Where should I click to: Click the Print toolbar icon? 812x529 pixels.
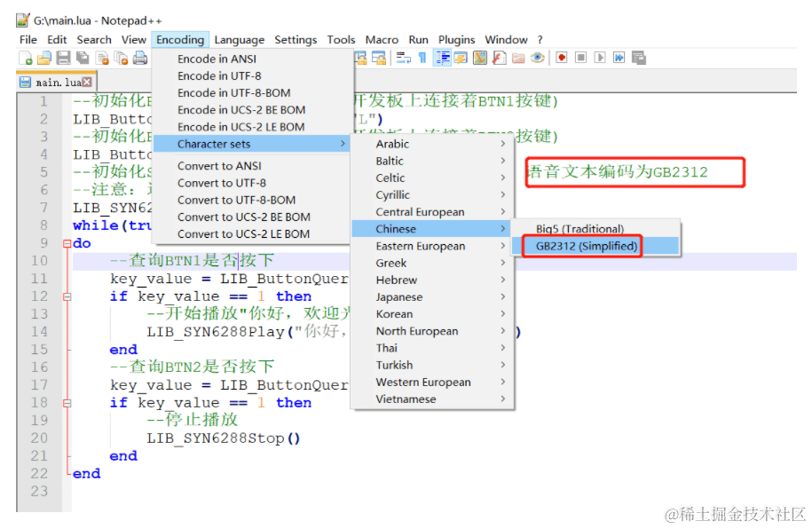pos(140,58)
